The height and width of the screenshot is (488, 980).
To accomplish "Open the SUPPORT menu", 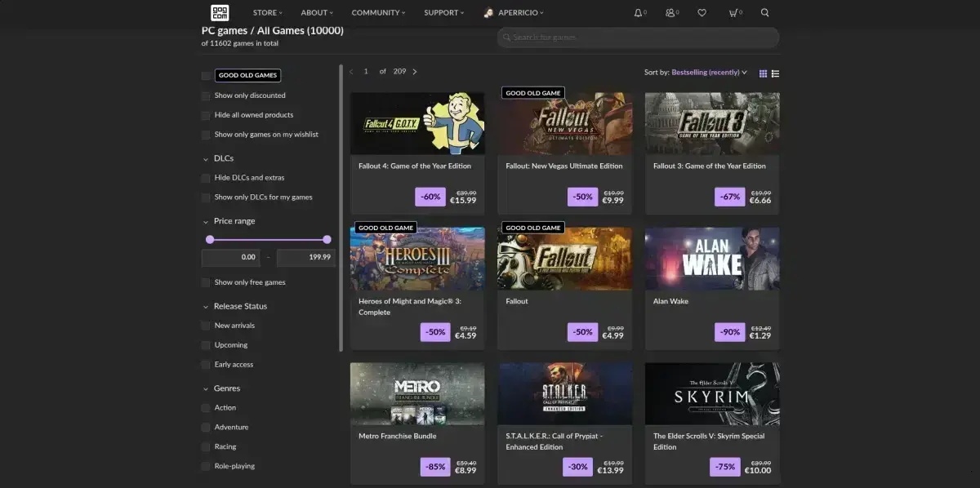I will point(443,13).
